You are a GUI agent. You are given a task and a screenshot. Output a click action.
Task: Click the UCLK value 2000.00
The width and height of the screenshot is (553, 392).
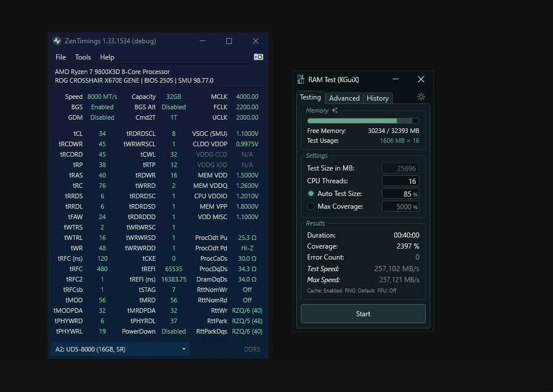(x=247, y=117)
